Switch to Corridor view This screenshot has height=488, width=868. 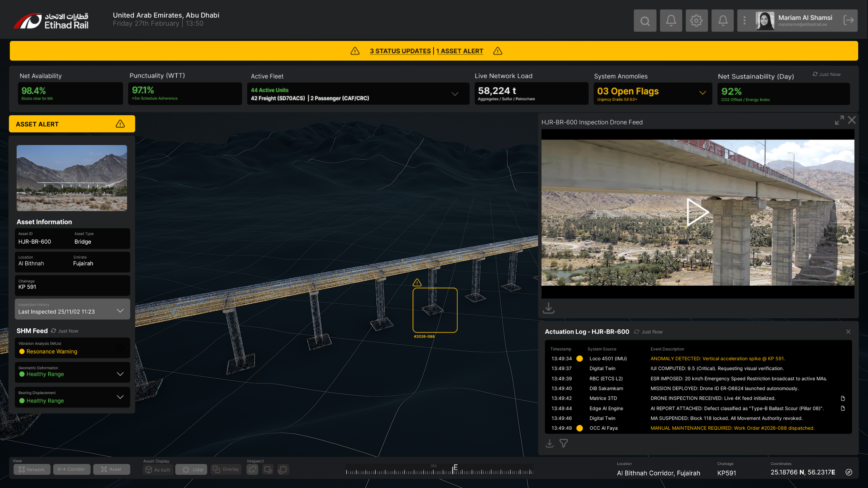point(72,469)
